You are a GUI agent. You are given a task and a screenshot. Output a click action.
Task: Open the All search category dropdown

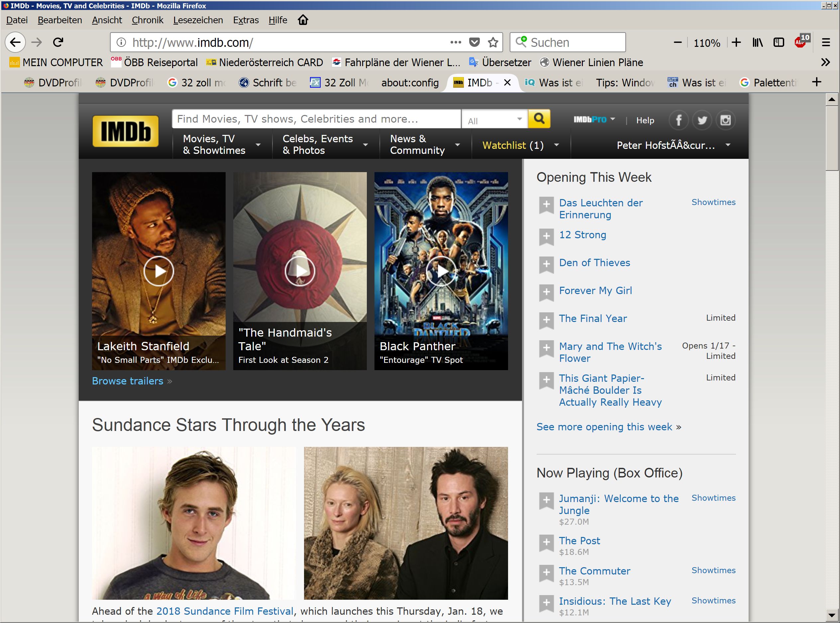tap(494, 120)
